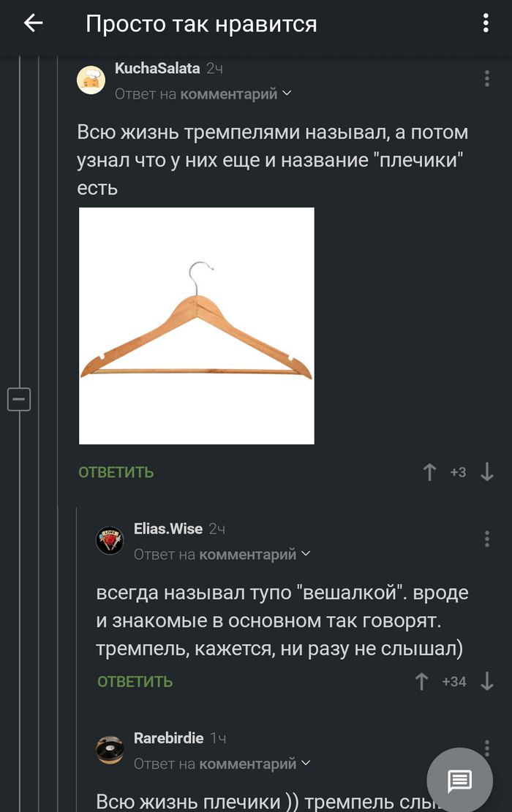
Task: Downvote Elias.Wise's comment
Action: coord(486,681)
